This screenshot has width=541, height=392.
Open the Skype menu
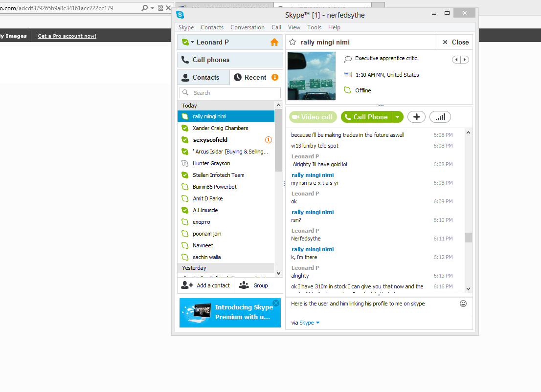point(186,27)
